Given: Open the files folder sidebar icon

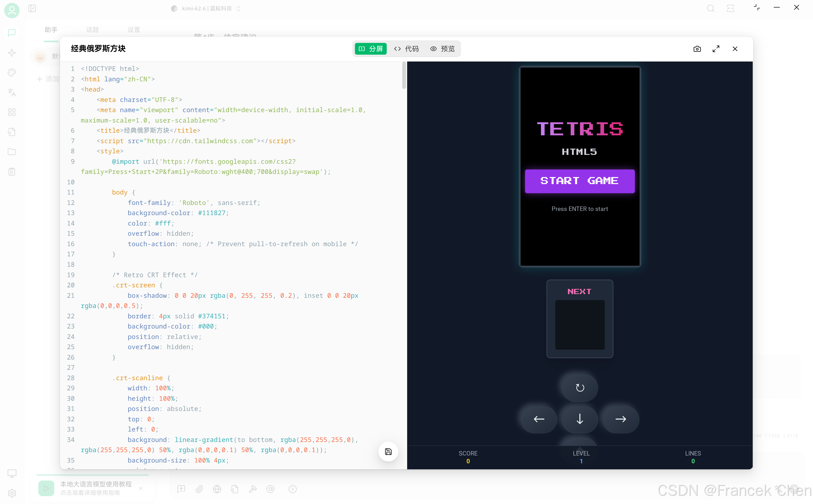Looking at the screenshot, I should tap(12, 152).
